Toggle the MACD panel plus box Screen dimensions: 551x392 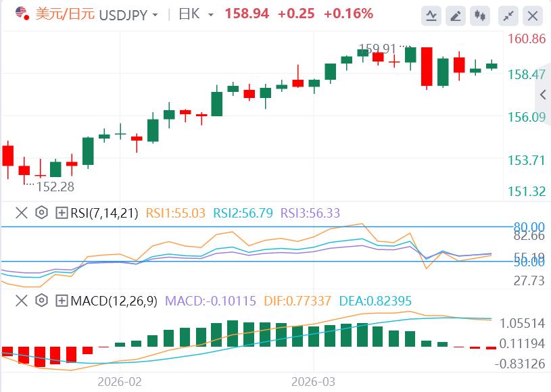tap(62, 301)
